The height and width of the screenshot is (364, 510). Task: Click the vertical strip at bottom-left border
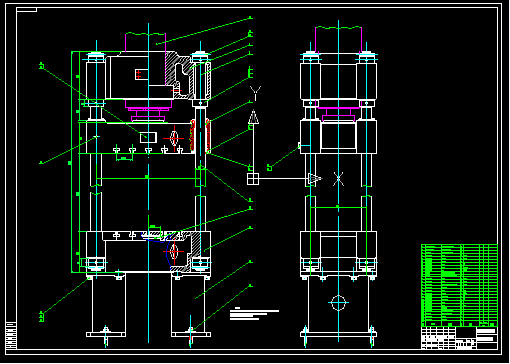click(x=11, y=335)
